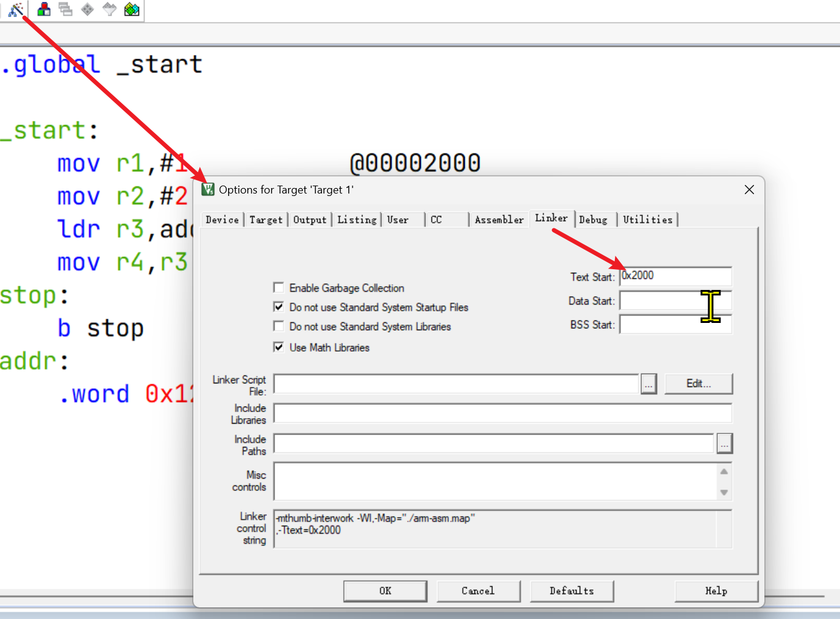Click the Linker Script File field

[x=456, y=384]
